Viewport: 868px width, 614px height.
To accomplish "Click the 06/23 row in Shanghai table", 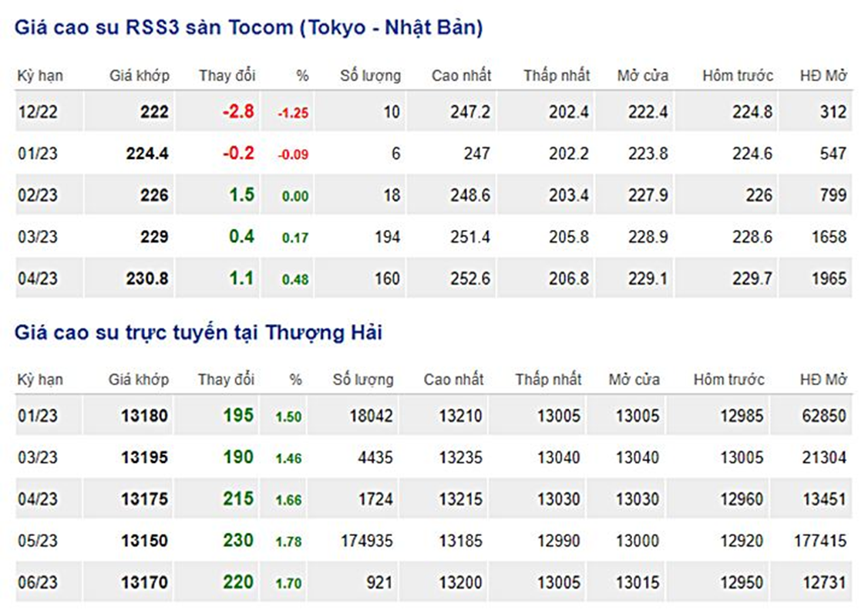I will point(434,582).
